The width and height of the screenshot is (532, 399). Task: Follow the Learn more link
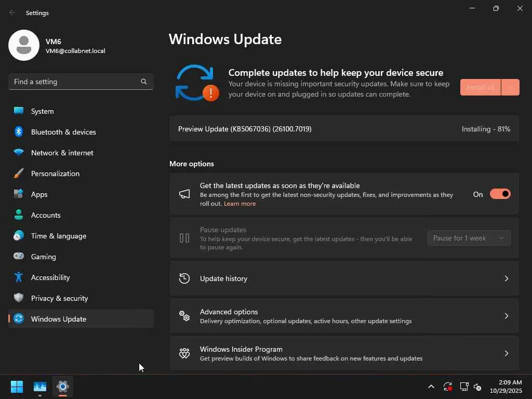click(x=240, y=204)
